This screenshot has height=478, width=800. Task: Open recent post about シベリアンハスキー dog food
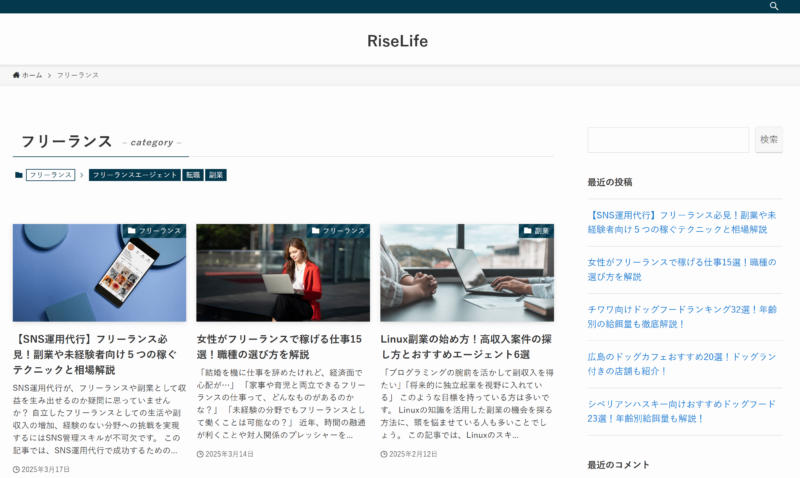click(684, 411)
